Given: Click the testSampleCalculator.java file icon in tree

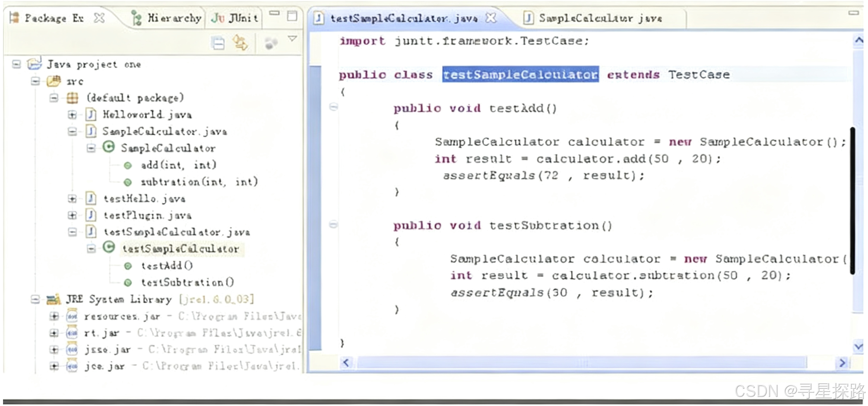Looking at the screenshot, I should [x=91, y=232].
